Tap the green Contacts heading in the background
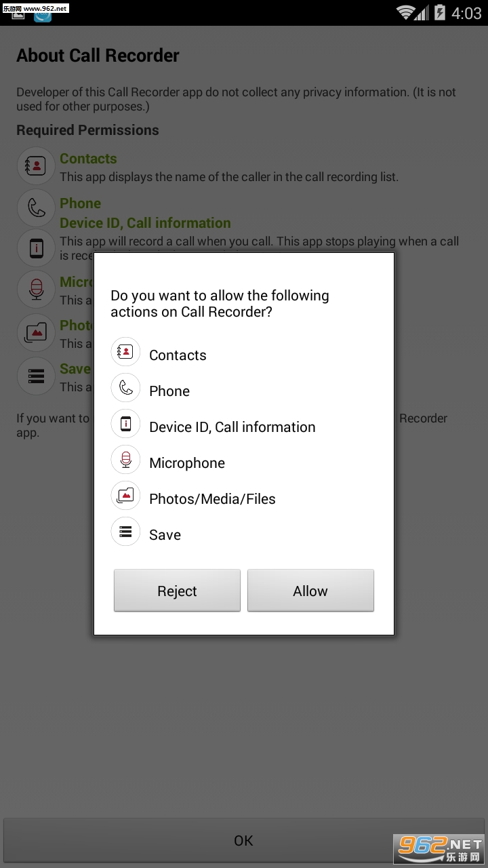Viewport: 488px width, 868px height. click(88, 159)
